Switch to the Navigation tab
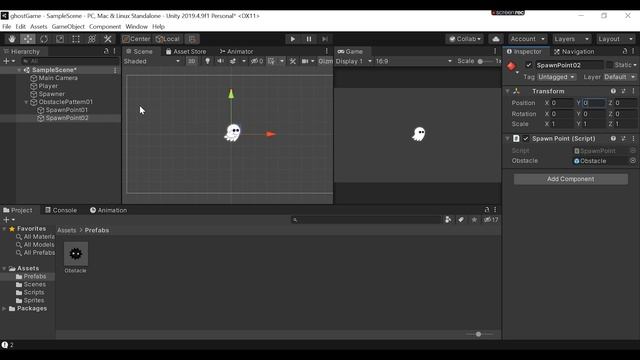This screenshot has height=360, width=640. point(574,51)
